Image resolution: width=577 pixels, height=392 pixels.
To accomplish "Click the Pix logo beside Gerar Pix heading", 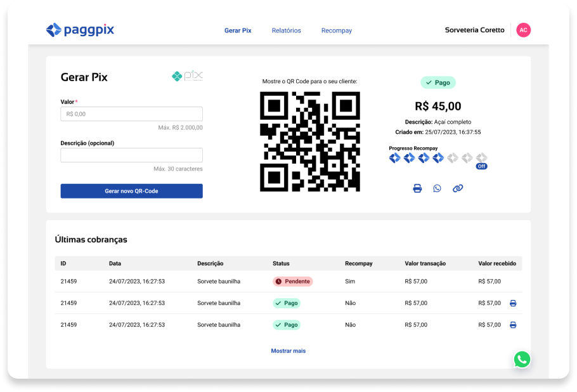I will coord(187,76).
